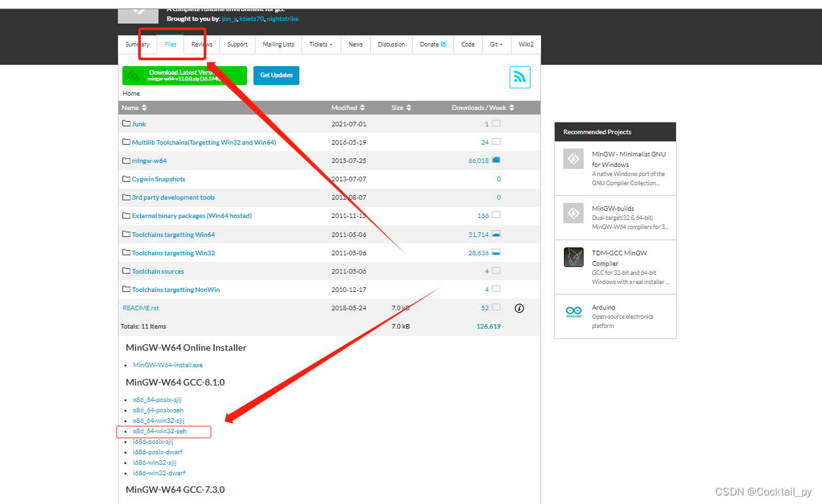Open the News tab

[356, 45]
